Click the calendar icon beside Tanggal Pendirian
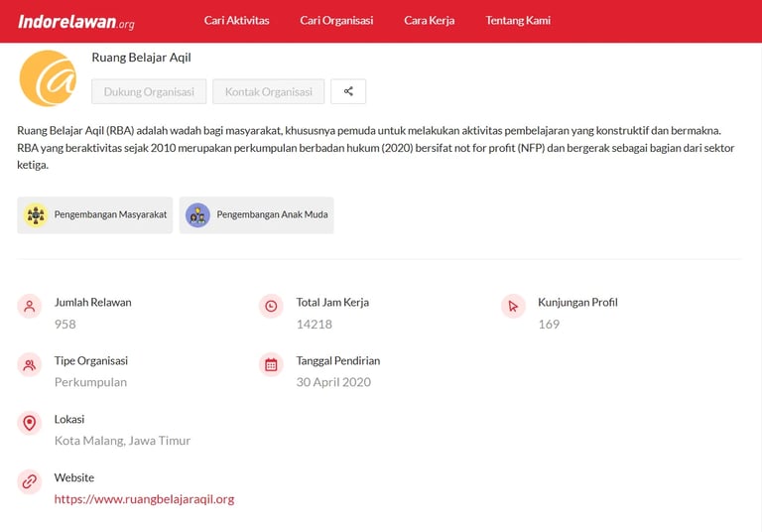 271,364
